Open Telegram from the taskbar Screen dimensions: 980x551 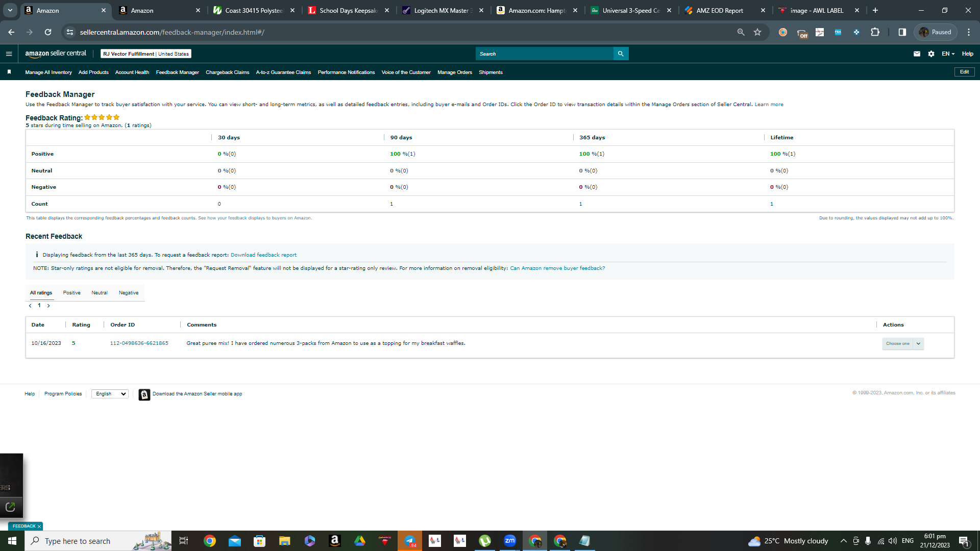[x=410, y=541]
